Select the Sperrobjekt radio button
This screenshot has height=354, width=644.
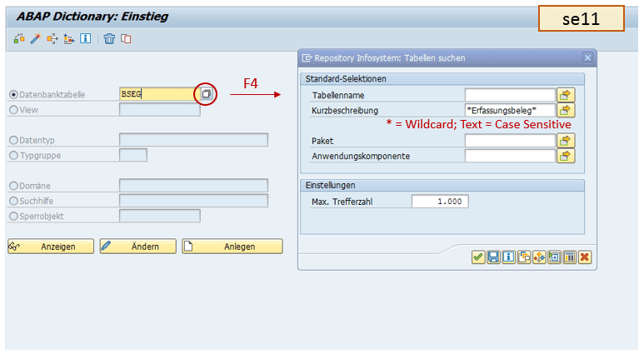click(x=13, y=216)
